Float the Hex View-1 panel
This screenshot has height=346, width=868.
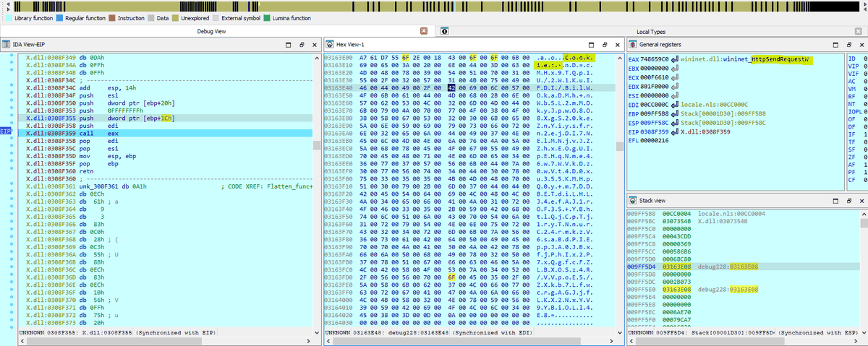[x=605, y=45]
